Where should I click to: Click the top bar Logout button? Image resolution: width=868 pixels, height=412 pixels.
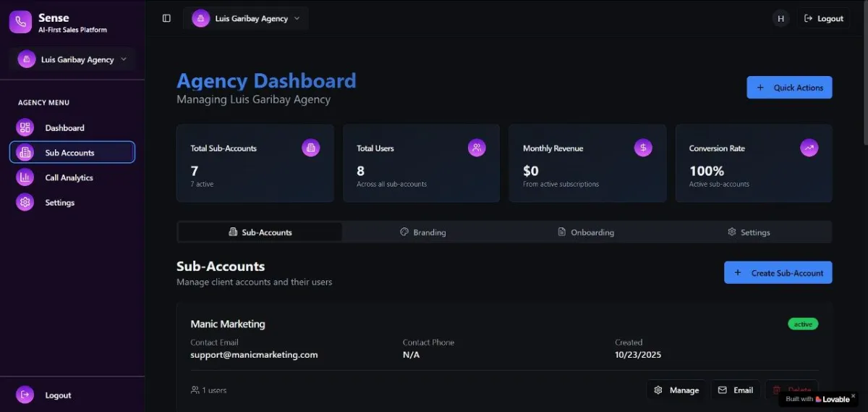point(823,19)
